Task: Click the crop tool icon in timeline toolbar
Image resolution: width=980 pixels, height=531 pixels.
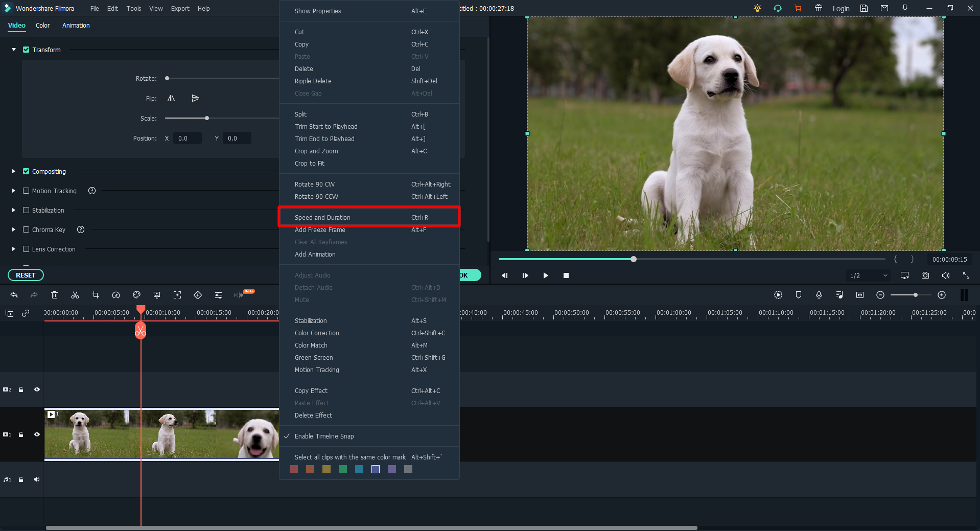Action: click(96, 295)
